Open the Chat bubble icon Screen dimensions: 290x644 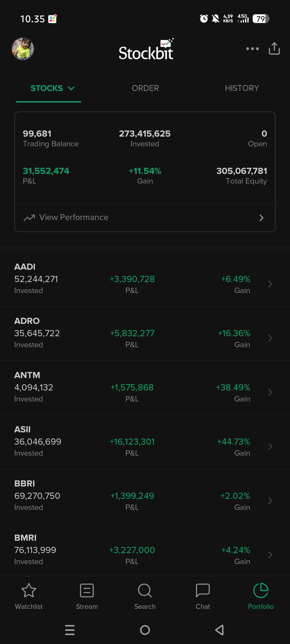point(203,590)
